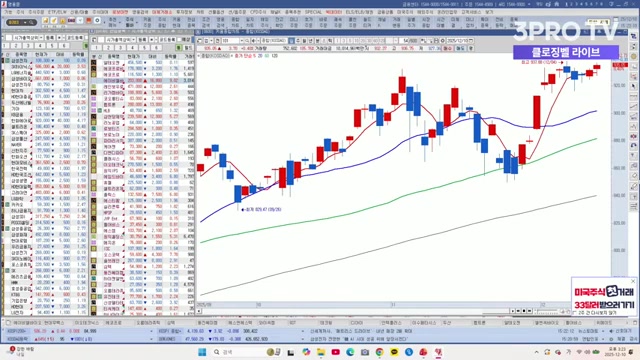Click the red YouTube icon in taskbar
Viewport: 640px width, 360px height.
(x=336, y=352)
